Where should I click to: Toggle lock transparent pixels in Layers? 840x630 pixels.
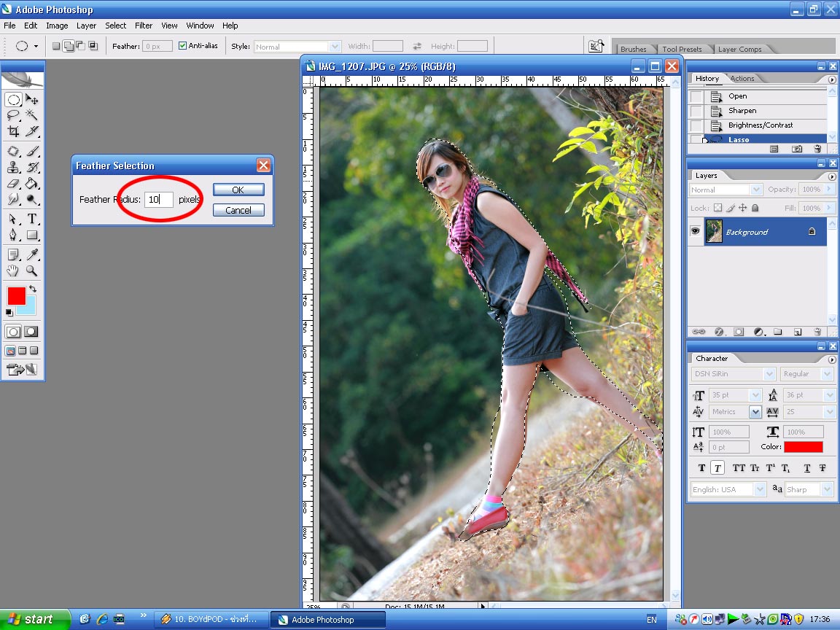point(717,208)
